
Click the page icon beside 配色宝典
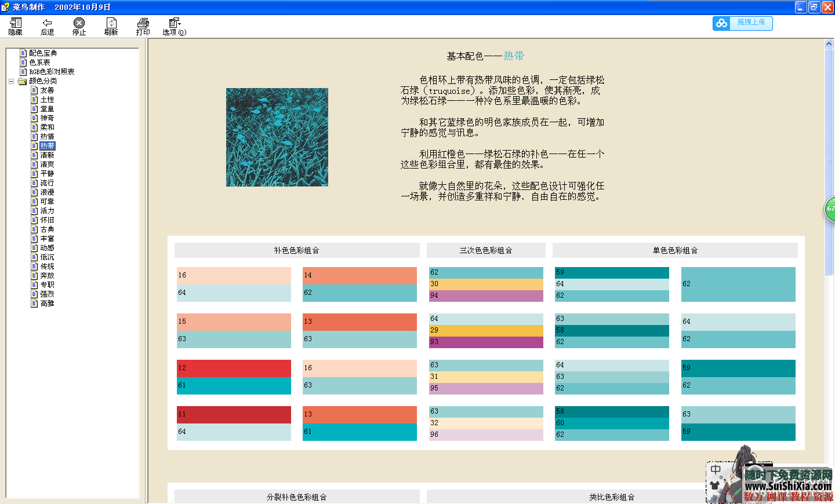pos(24,53)
